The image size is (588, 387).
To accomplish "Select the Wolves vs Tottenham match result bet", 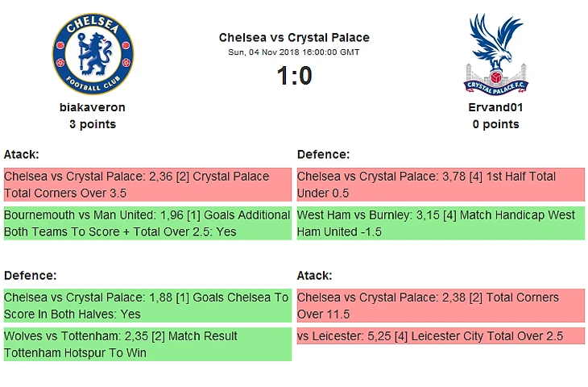I will click(147, 344).
